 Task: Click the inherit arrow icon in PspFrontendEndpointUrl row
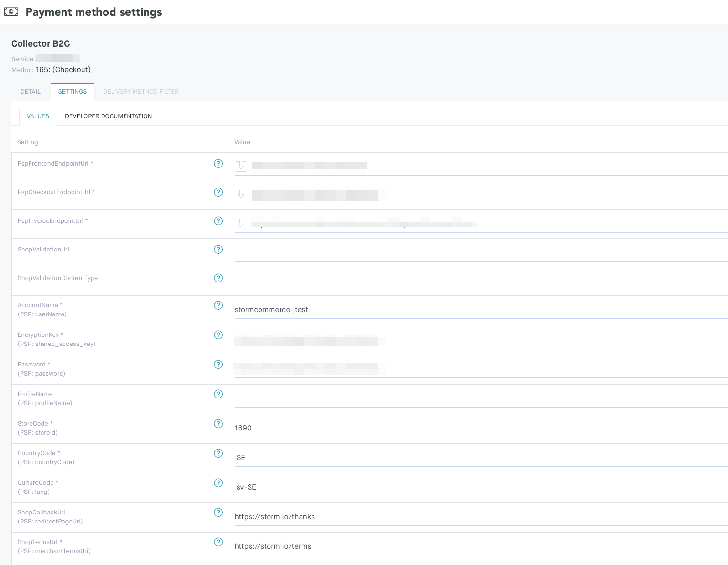pos(241,166)
